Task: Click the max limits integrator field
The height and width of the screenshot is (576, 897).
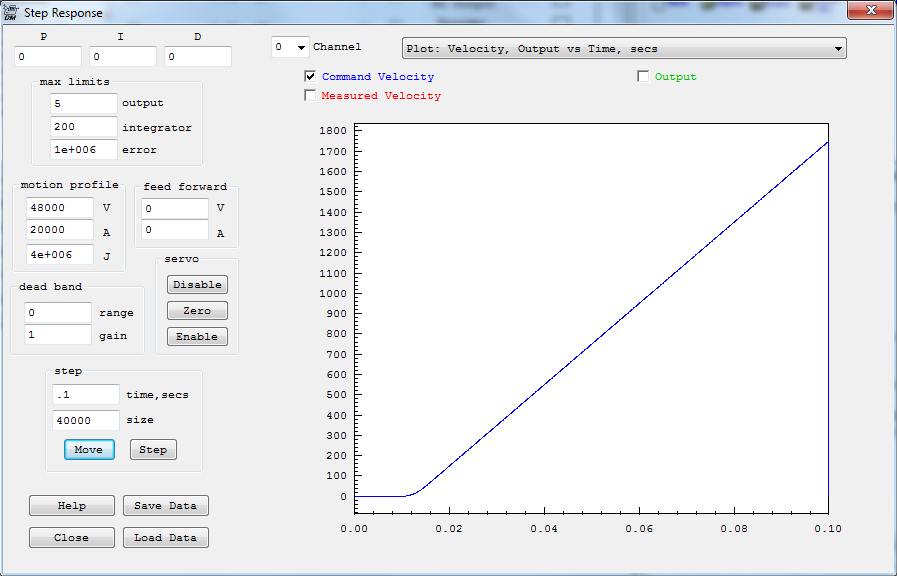Action: click(83, 127)
